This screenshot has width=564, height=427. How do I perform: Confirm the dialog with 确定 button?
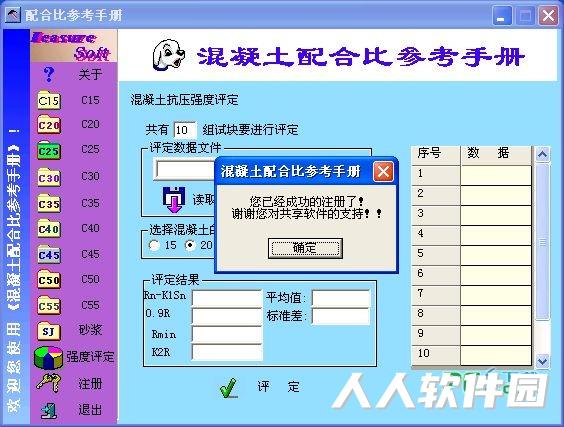pos(305,248)
